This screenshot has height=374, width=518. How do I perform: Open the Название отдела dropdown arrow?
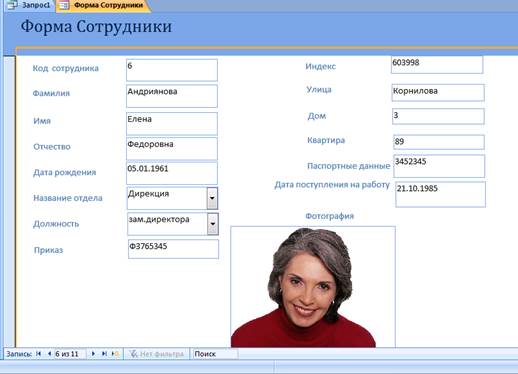[x=212, y=198]
